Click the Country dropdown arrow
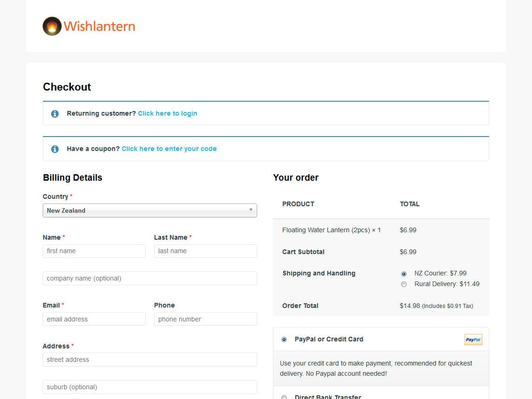Screen dimensions: 532x399 (251, 210)
